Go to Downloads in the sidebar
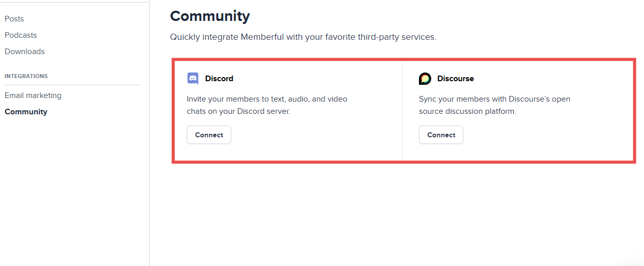The width and height of the screenshot is (644, 266). point(24,52)
